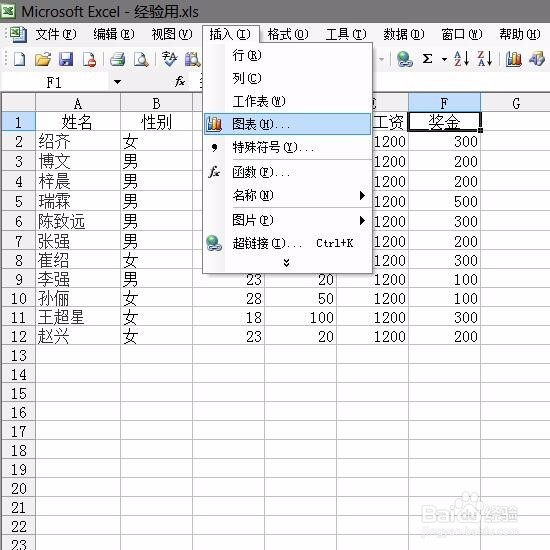
Task: Sort descending with the Z-A icon
Action: click(x=485, y=59)
